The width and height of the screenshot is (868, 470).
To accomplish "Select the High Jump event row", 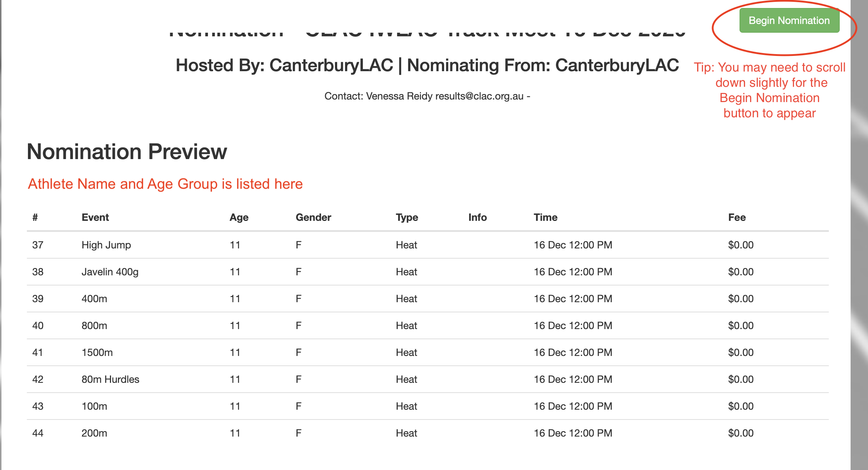I will [x=427, y=245].
